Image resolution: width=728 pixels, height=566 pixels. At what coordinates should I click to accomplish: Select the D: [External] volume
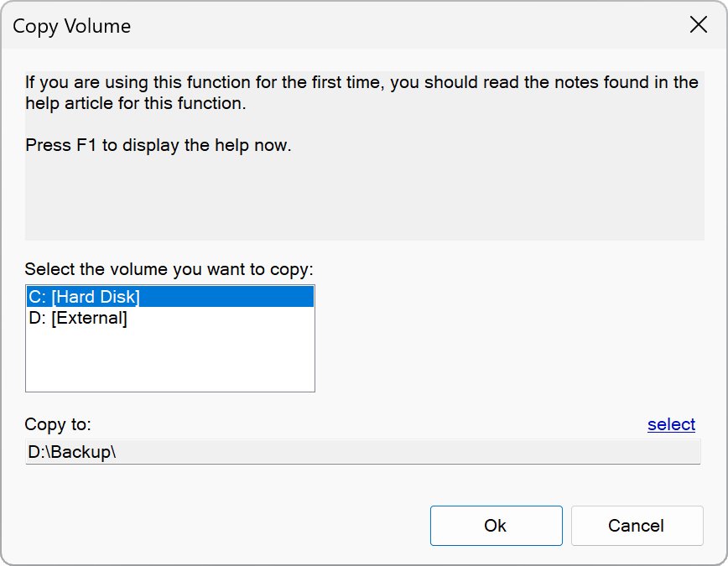tap(78, 319)
